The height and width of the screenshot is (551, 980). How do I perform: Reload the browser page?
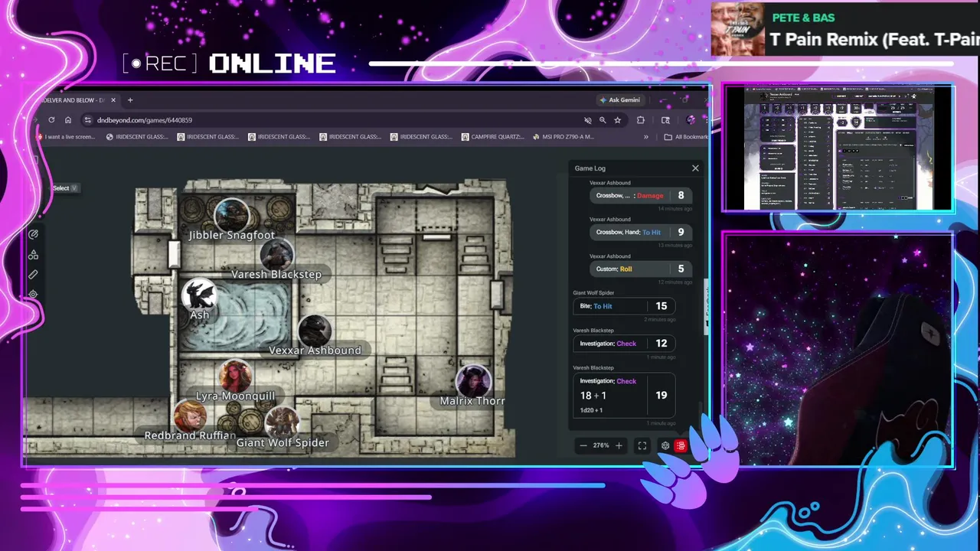(x=51, y=120)
